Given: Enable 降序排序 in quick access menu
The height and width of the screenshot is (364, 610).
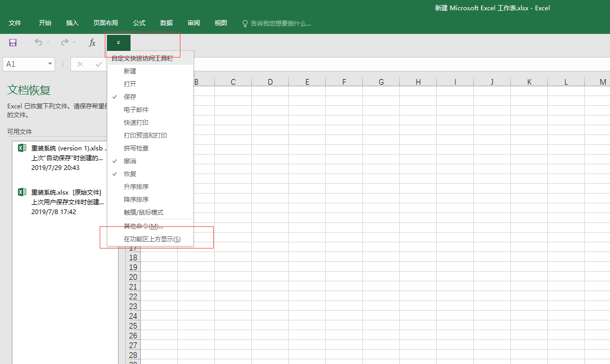Looking at the screenshot, I should (x=150, y=199).
